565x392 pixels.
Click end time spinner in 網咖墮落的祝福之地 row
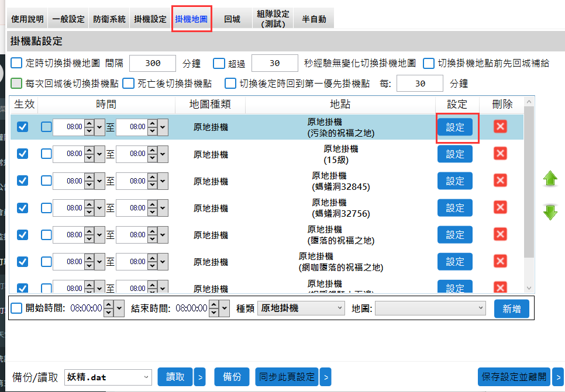click(153, 262)
